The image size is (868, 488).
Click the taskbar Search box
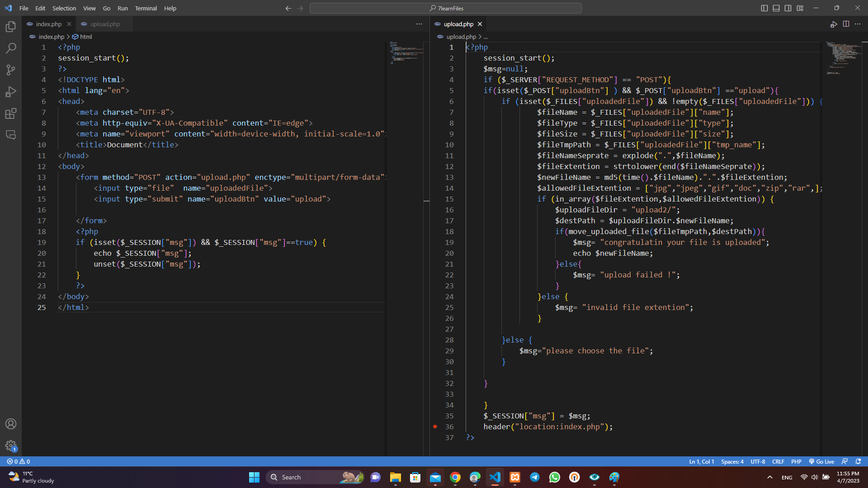(316, 477)
